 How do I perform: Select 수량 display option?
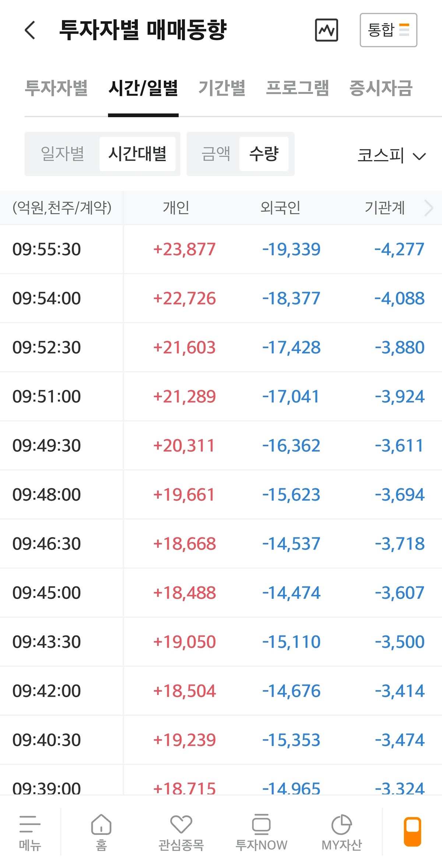[264, 154]
